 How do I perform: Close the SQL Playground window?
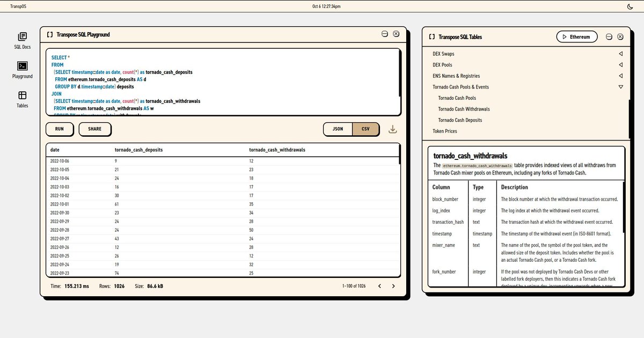pyautogui.click(x=396, y=34)
